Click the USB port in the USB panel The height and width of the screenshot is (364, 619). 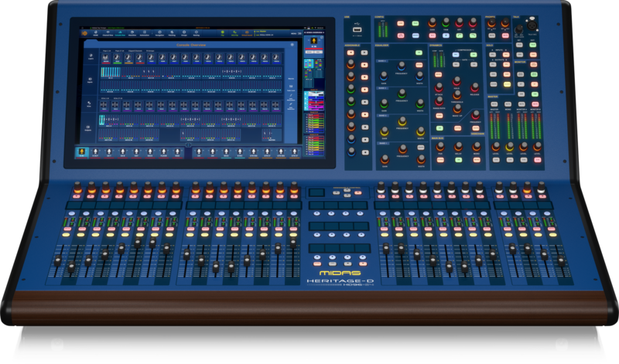pos(357,29)
